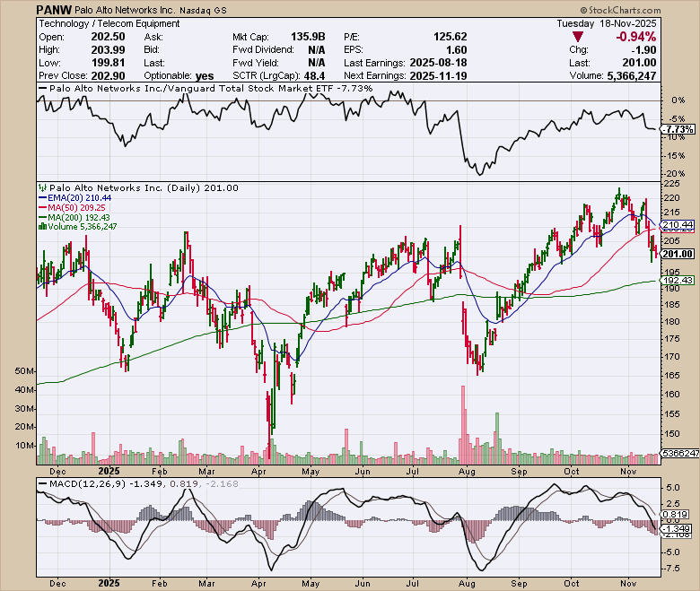Click the High value 203.99
This screenshot has height=591, width=700.
click(x=108, y=50)
